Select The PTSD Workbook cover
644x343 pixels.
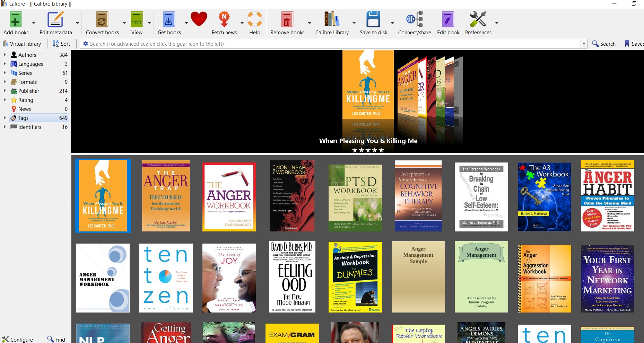coord(355,197)
